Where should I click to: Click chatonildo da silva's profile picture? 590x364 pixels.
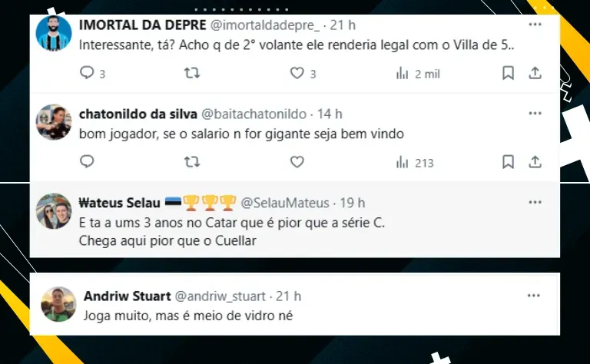[x=54, y=122]
